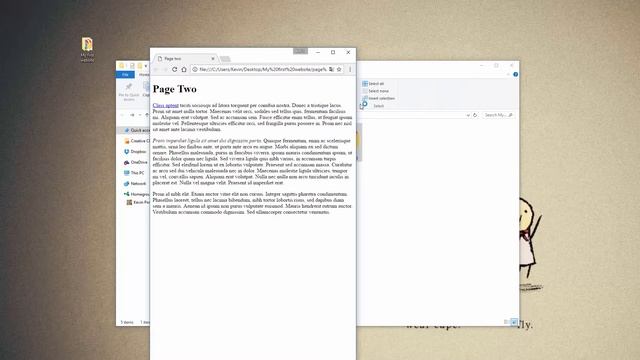Click the 5 items status text
The image size is (640, 360).
(127, 322)
